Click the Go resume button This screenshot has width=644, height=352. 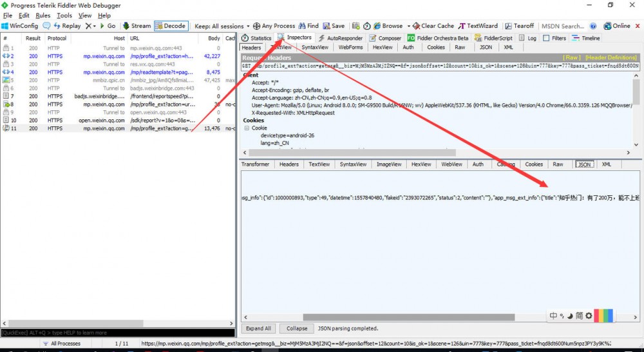pos(108,26)
